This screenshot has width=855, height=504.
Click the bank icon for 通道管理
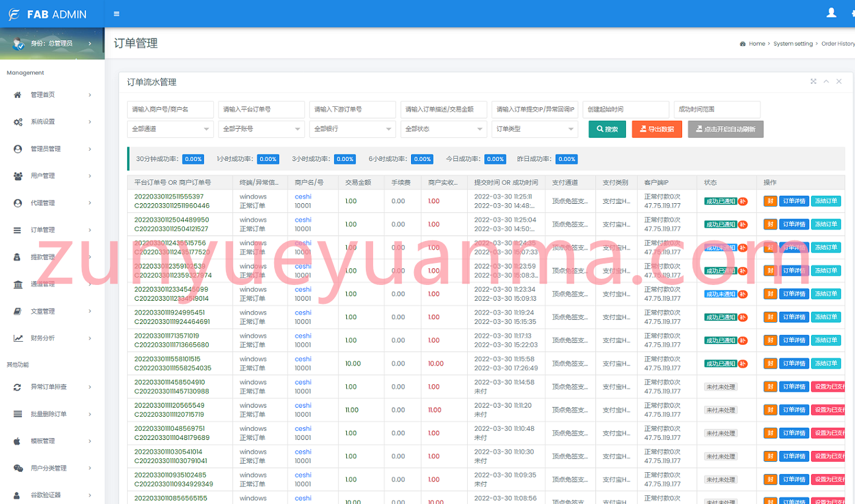[18, 284]
